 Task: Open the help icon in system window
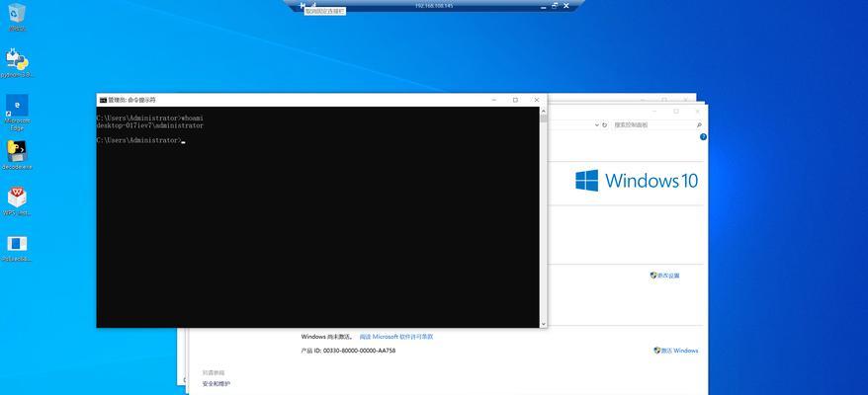point(703,136)
